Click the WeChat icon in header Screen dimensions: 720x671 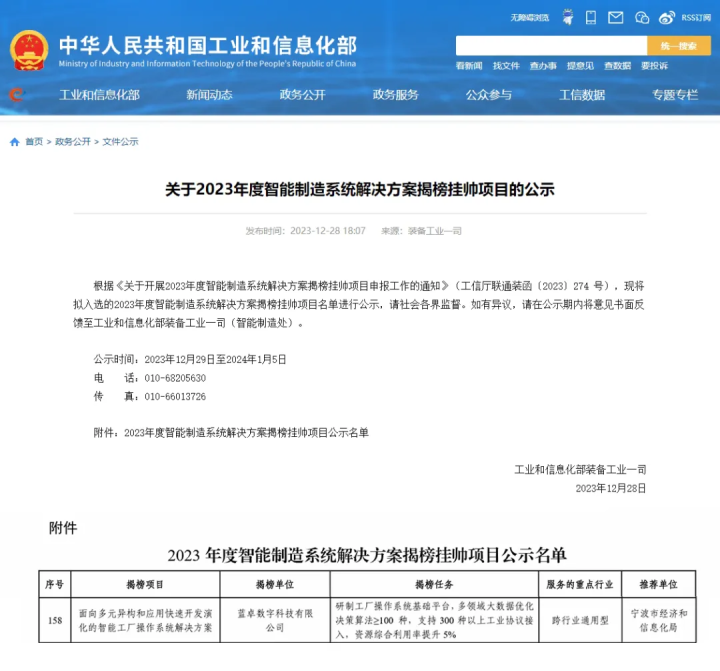point(642,17)
